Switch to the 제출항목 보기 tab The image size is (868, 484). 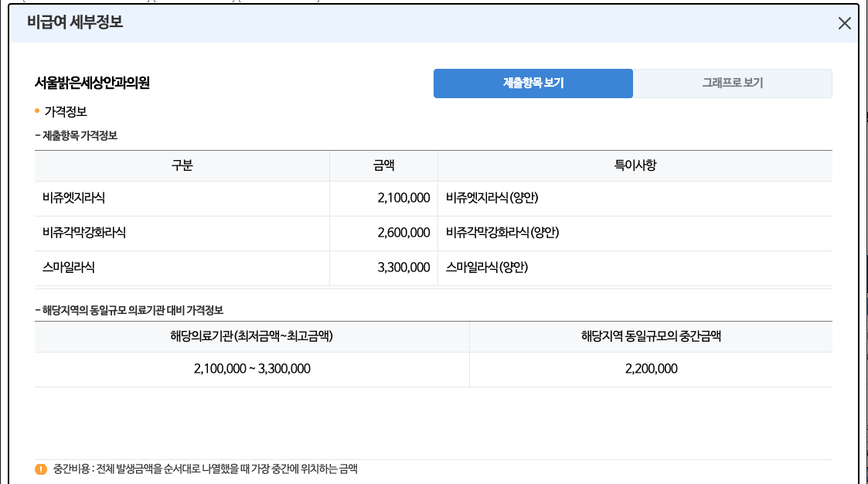[533, 83]
